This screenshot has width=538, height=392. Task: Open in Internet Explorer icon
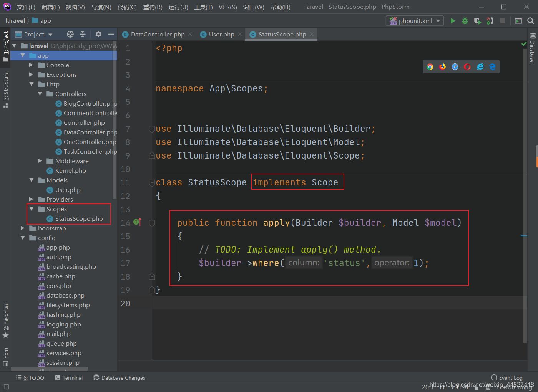click(x=480, y=67)
